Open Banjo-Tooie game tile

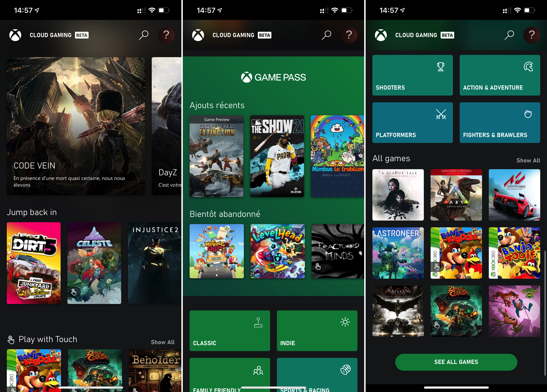pyautogui.click(x=515, y=253)
